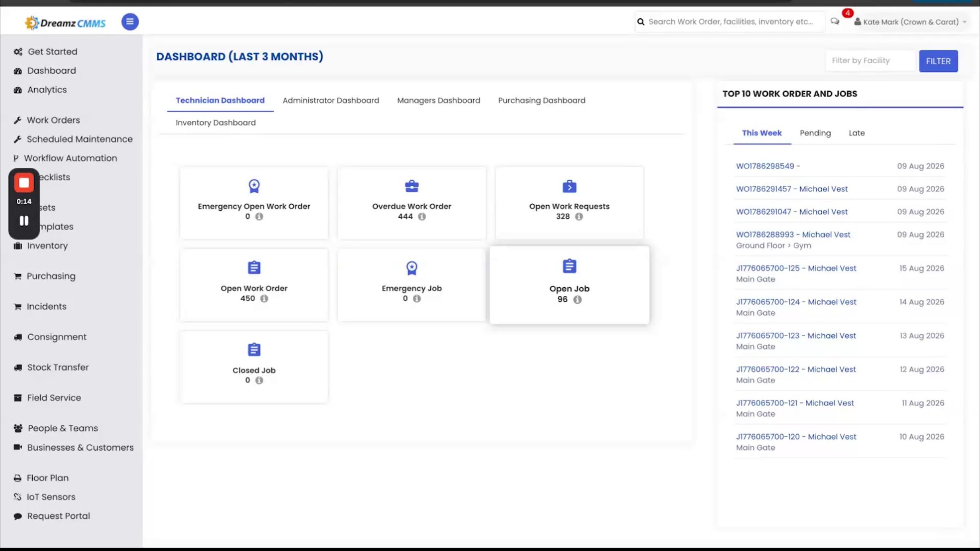Screen dimensions: 980x551
Task: Click the search magnifier icon
Action: (x=641, y=22)
